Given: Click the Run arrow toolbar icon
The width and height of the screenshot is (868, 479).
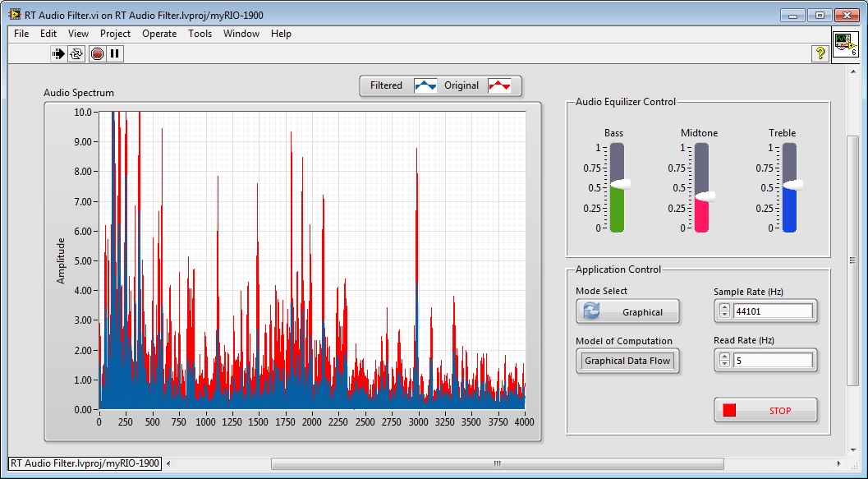Looking at the screenshot, I should pyautogui.click(x=58, y=54).
